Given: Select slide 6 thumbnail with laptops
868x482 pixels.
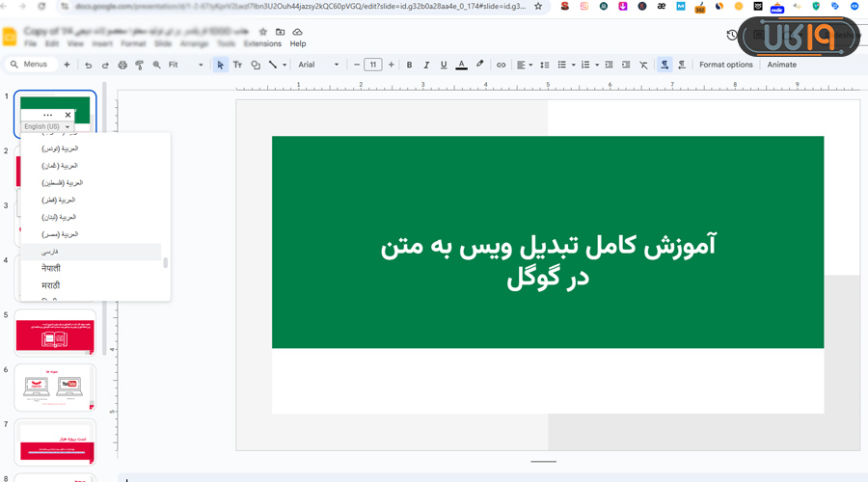Looking at the screenshot, I should pos(55,388).
